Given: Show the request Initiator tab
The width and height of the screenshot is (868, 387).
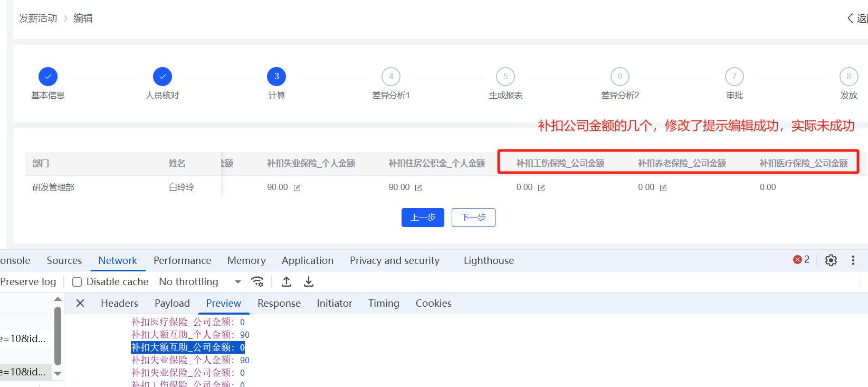Looking at the screenshot, I should pos(335,303).
